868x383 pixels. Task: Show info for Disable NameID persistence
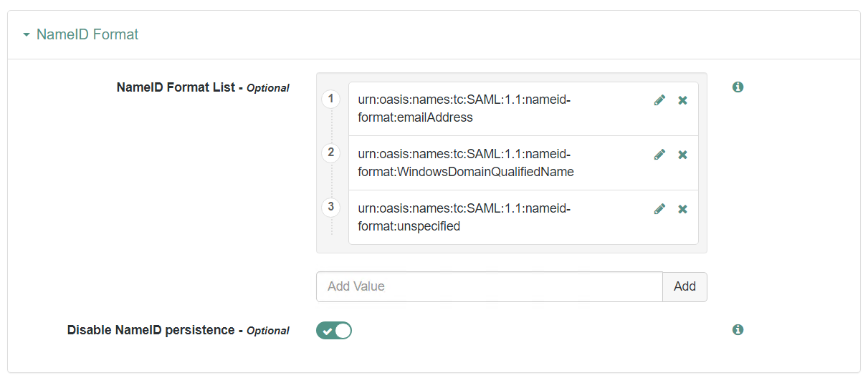pos(738,329)
